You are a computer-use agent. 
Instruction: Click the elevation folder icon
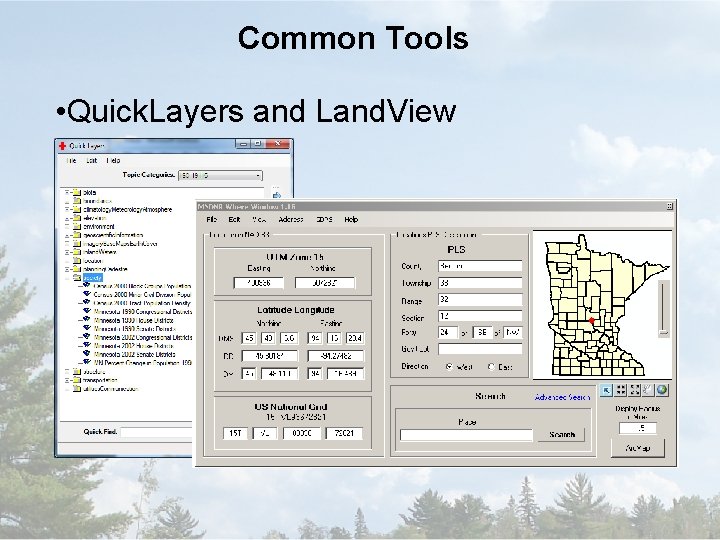coord(77,218)
